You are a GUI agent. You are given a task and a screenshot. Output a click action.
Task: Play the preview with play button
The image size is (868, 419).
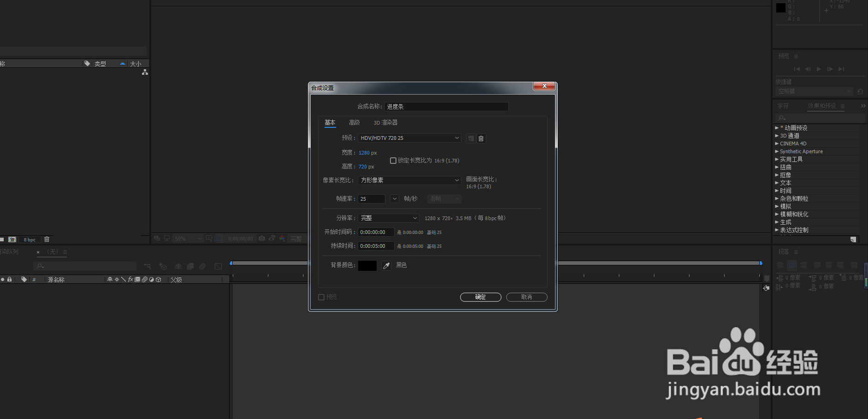[x=819, y=69]
